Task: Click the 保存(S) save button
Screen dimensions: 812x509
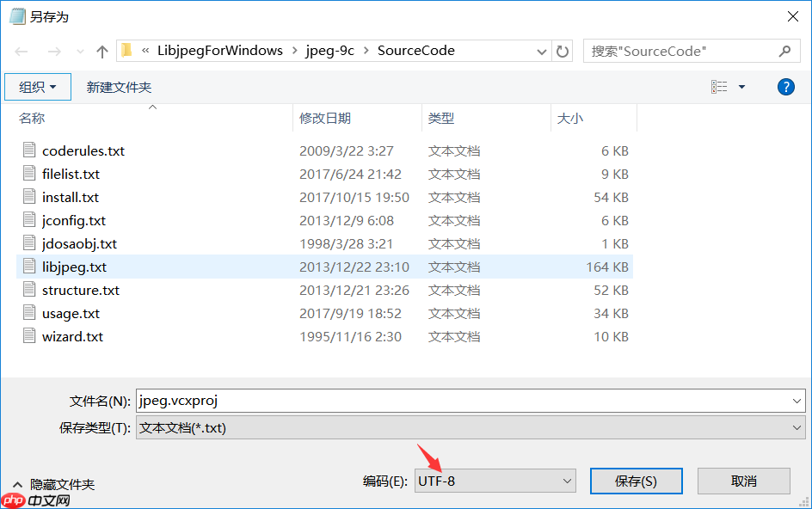Action: click(x=636, y=481)
